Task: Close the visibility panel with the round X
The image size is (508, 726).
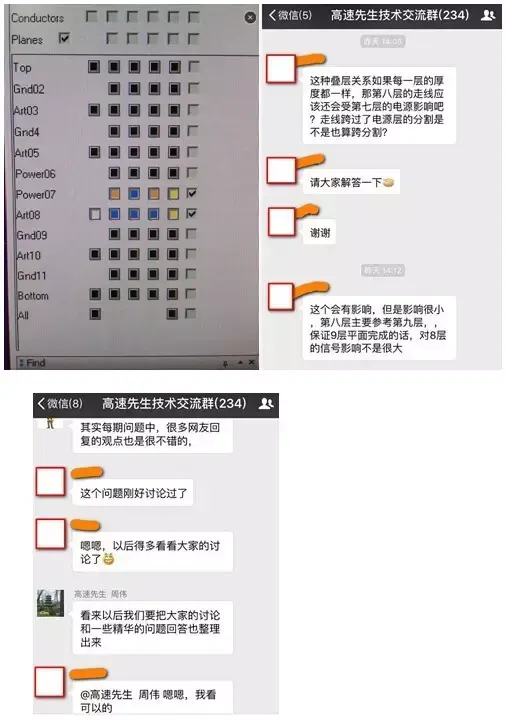Action: (x=250, y=18)
